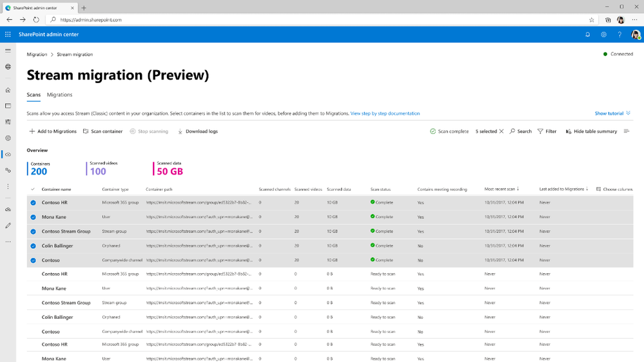The height and width of the screenshot is (362, 644).
Task: Open list view options icon beside Hide table summary
Action: pyautogui.click(x=627, y=131)
